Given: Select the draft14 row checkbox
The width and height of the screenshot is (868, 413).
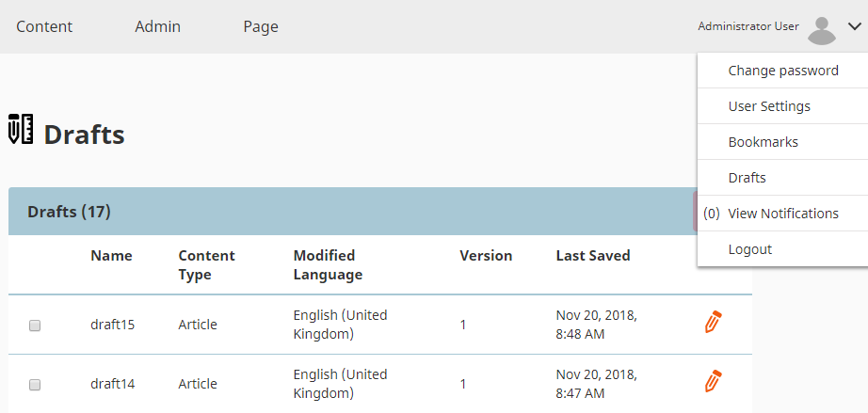Looking at the screenshot, I should (x=35, y=385).
